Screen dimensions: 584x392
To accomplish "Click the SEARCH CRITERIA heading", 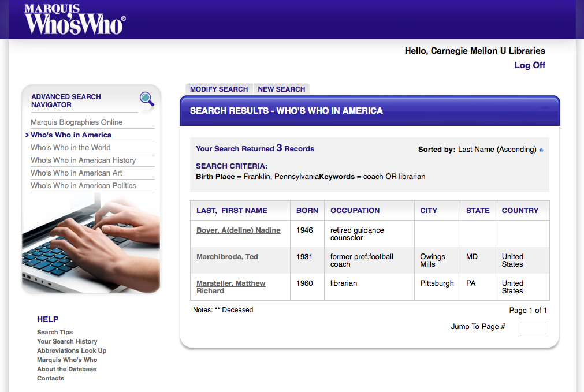I will point(232,166).
